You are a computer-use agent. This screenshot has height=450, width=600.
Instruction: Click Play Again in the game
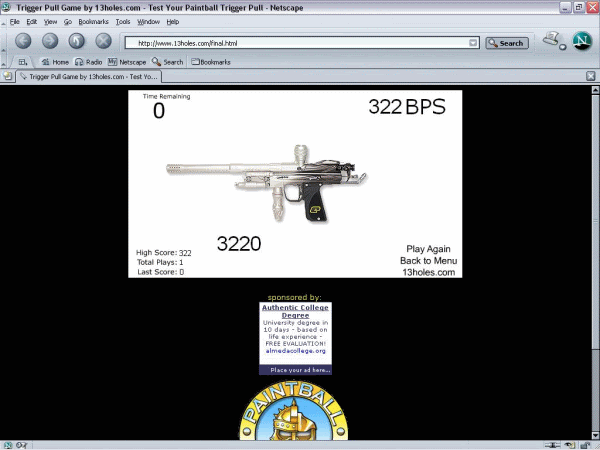428,249
